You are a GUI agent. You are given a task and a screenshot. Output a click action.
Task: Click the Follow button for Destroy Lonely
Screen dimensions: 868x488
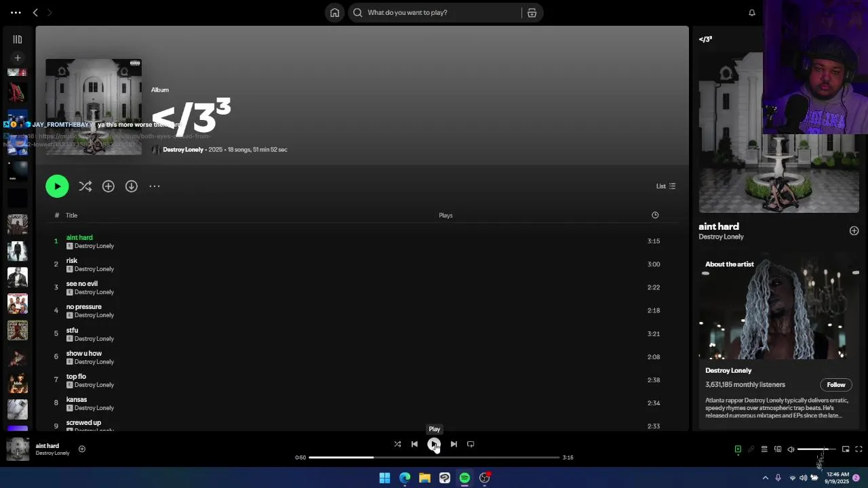click(836, 385)
